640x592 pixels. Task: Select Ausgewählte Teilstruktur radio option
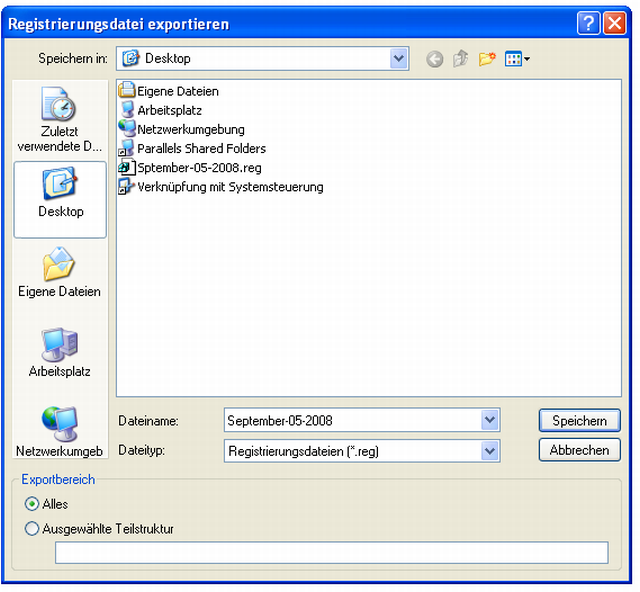(99, 529)
